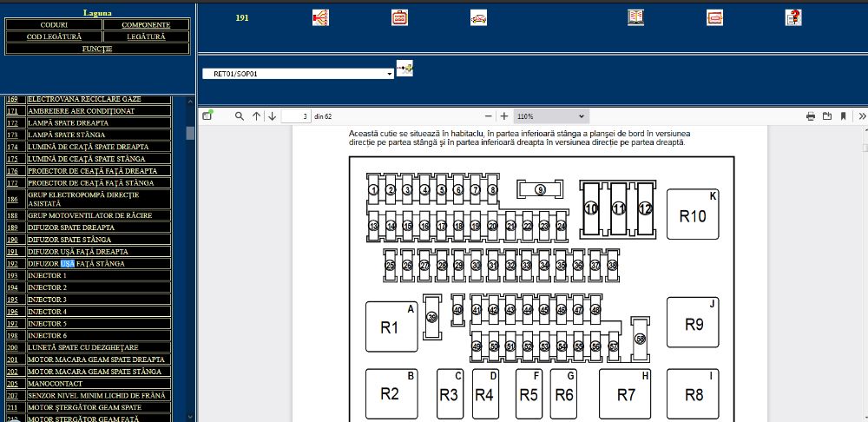The width and height of the screenshot is (868, 422).
Task: Click the go arrow icon beside RET01/SOP01
Action: pos(404,68)
